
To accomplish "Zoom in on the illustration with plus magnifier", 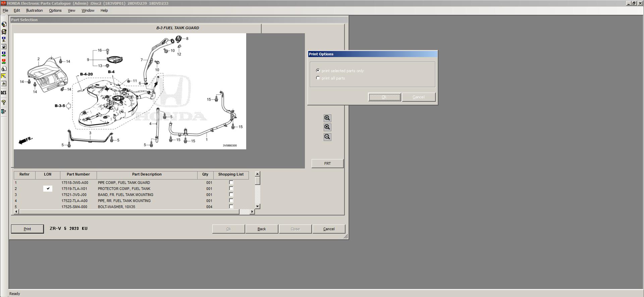I will (x=327, y=118).
